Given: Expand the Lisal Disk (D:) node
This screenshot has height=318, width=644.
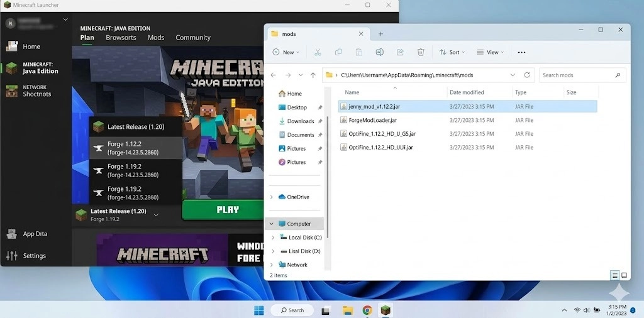Looking at the screenshot, I should (x=273, y=251).
